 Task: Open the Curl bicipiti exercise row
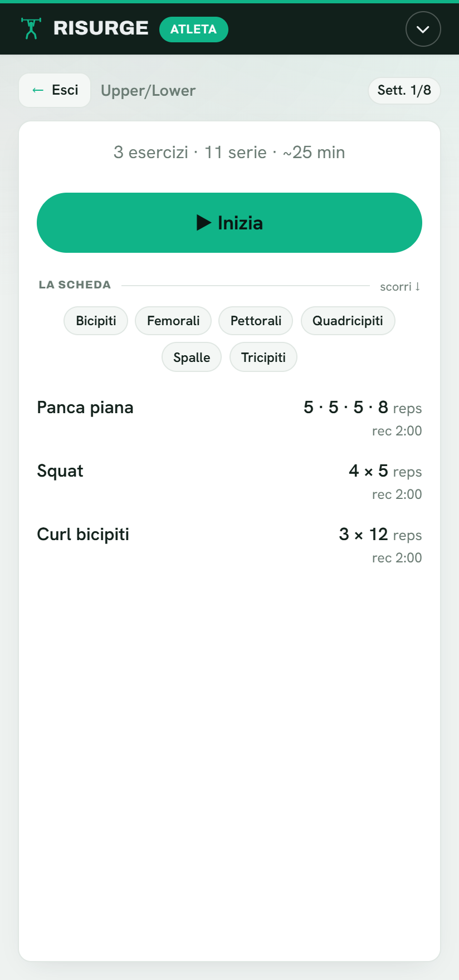(x=229, y=545)
